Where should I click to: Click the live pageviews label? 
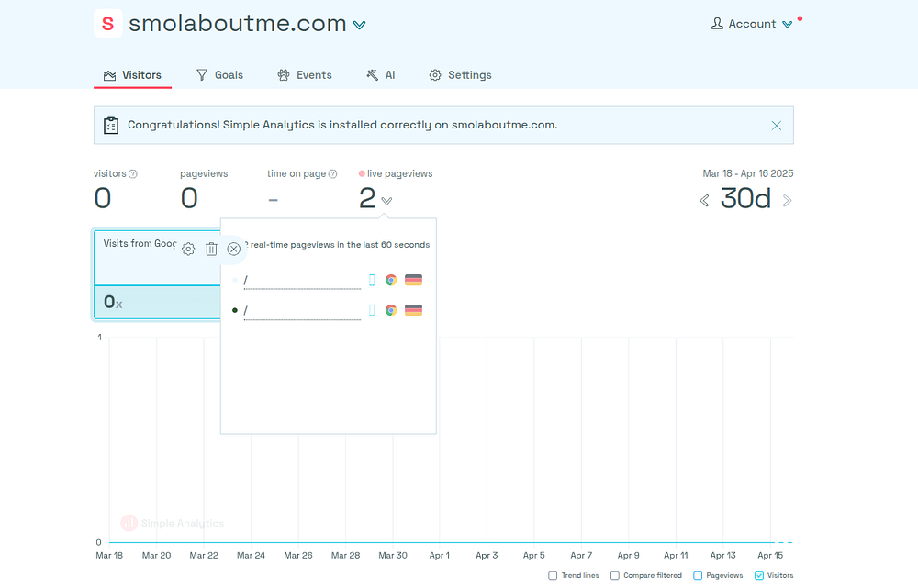400,173
